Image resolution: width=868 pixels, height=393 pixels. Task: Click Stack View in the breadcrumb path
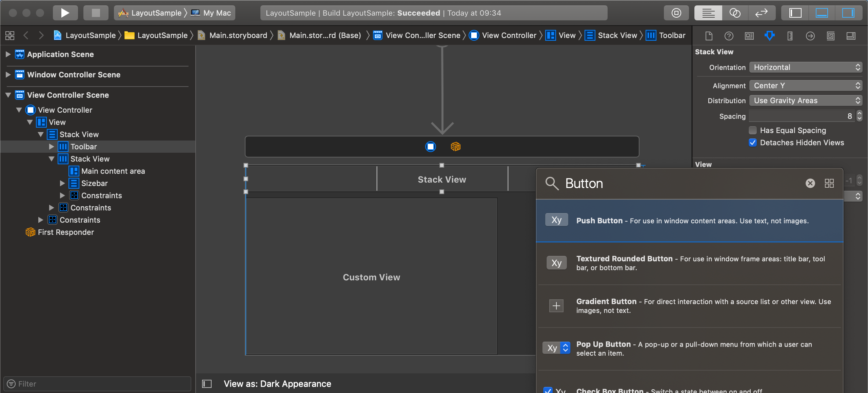(616, 35)
